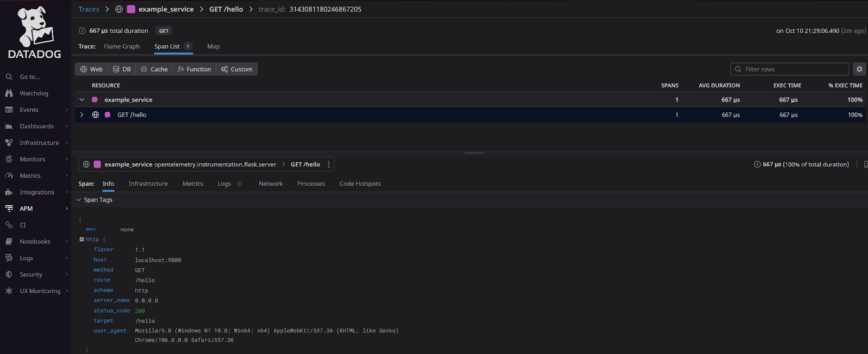Switch to the Flame Graph tab
Viewport: 868px width, 354px height.
pos(122,47)
